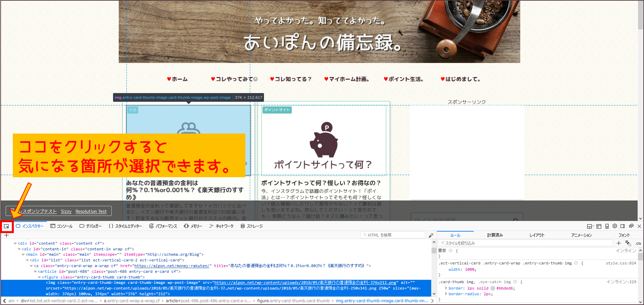Open the ストレージ tab
Screen dimensions: 644x305
click(252, 226)
